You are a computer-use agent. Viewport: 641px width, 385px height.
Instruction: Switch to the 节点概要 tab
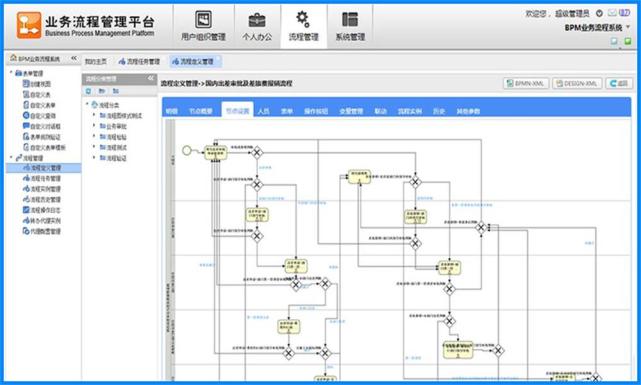click(x=201, y=111)
